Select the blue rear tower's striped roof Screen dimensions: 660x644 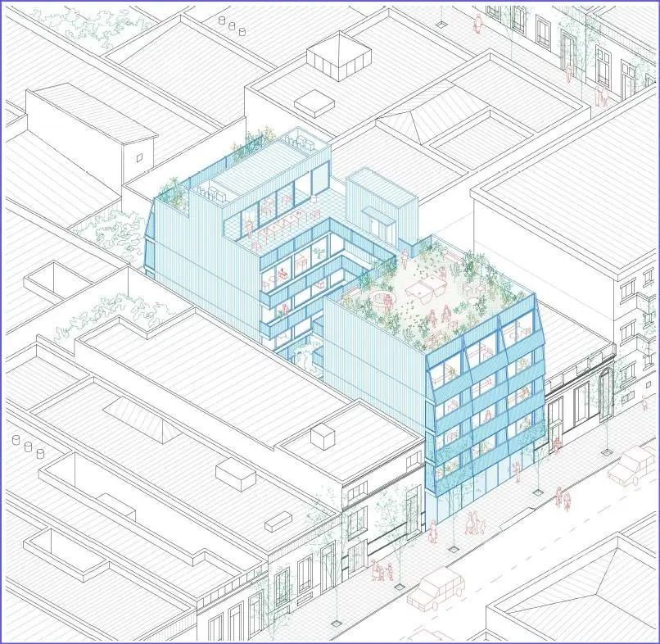click(x=270, y=168)
